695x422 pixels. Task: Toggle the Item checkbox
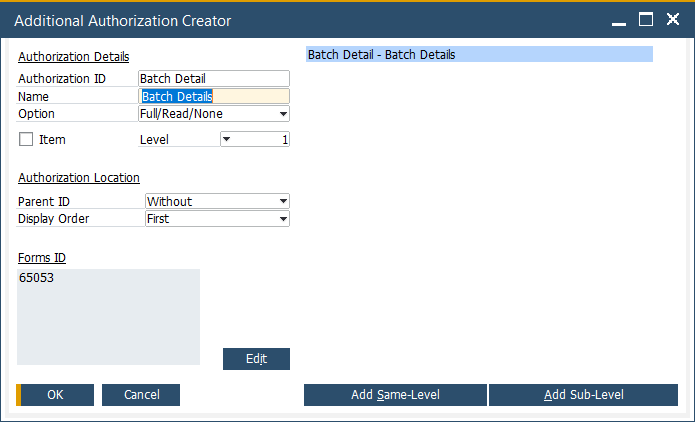[26, 140]
